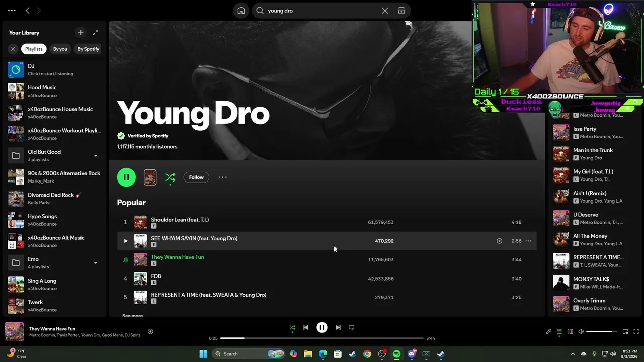Image resolution: width=644 pixels, height=362 pixels.
Task: Select the FDB track in Popular
Action: [x=327, y=279]
